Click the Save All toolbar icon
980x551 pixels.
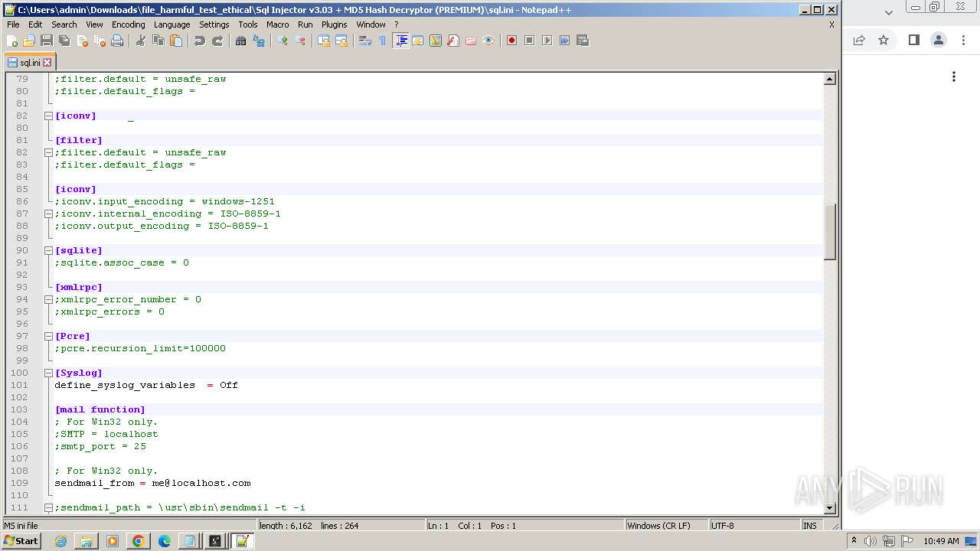(64, 41)
